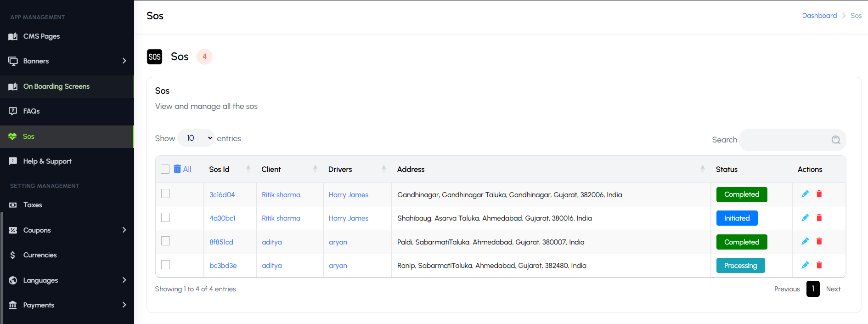Check the box for row 3c16d04

[166, 194]
